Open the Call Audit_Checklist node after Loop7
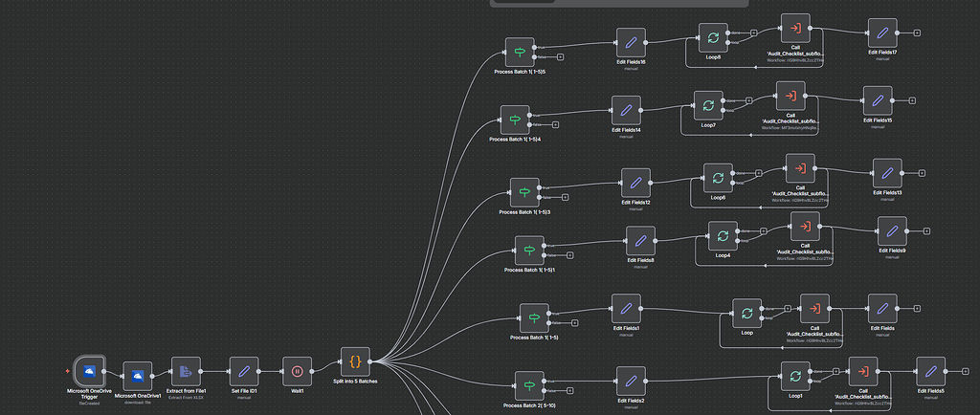 point(791,97)
